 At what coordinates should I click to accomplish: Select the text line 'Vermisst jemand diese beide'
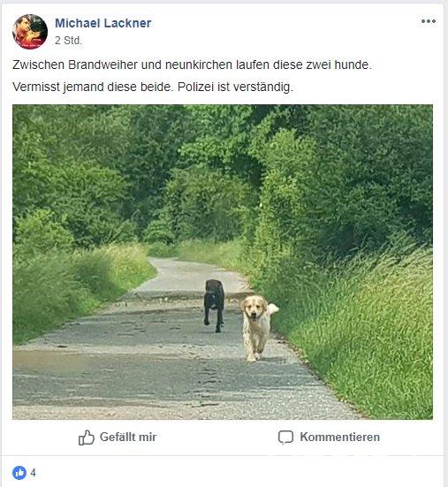(x=93, y=87)
